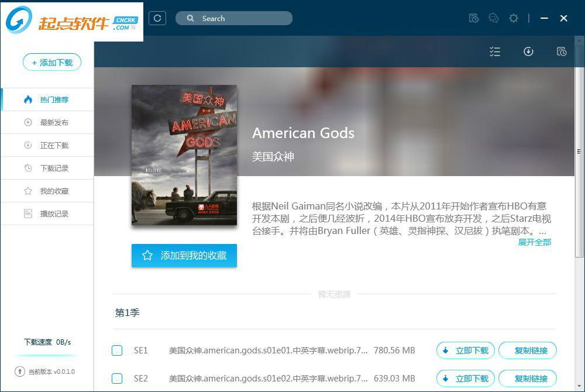Click the 美国众神 subtitle text

273,157
